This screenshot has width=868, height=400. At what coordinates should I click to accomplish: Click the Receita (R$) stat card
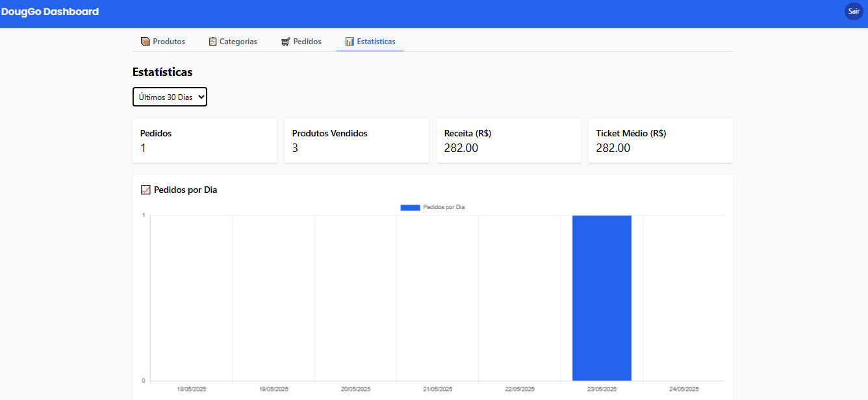[x=509, y=140]
